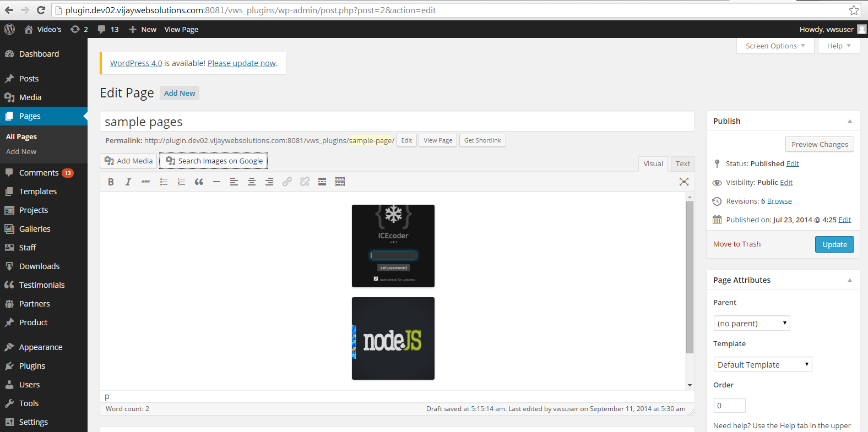Align text center
868x432 pixels.
(252, 182)
